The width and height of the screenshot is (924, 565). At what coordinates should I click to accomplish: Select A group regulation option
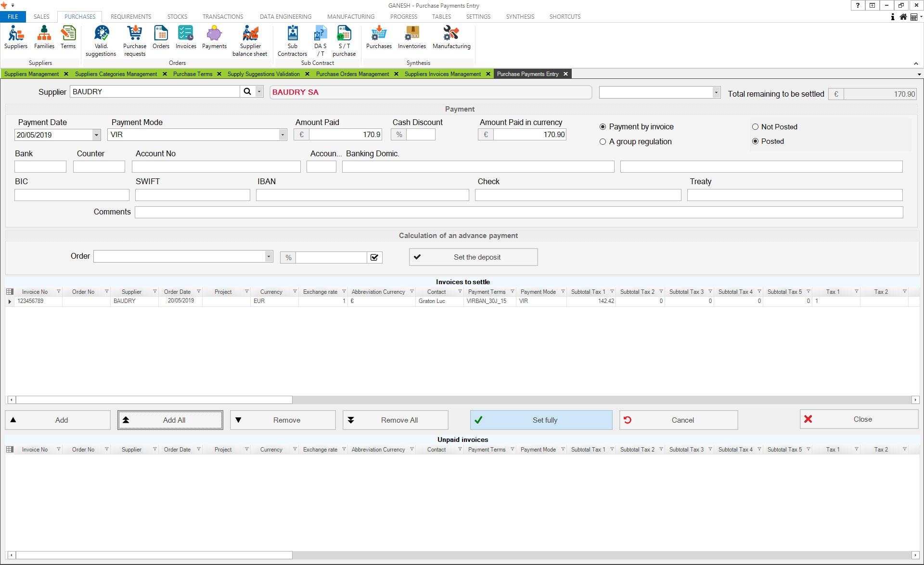click(x=603, y=142)
